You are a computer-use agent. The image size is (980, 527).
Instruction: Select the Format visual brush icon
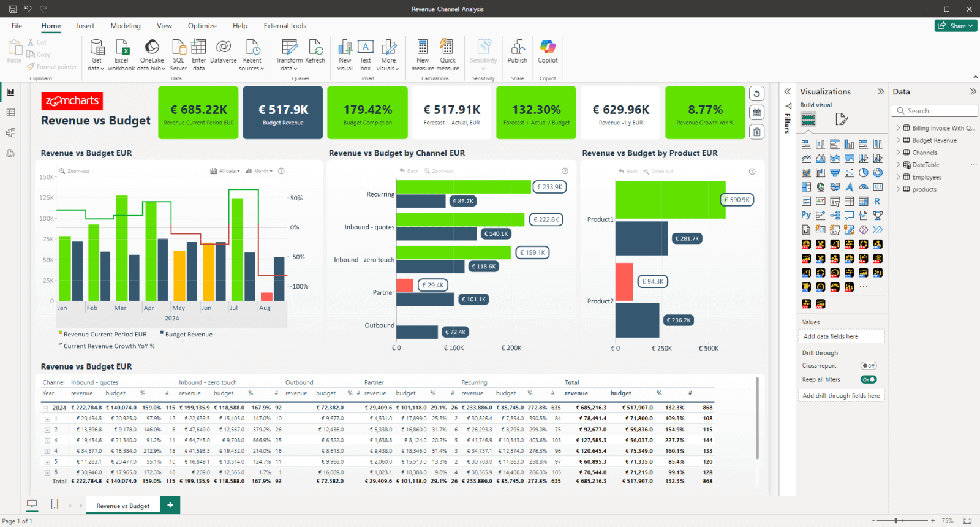[842, 119]
